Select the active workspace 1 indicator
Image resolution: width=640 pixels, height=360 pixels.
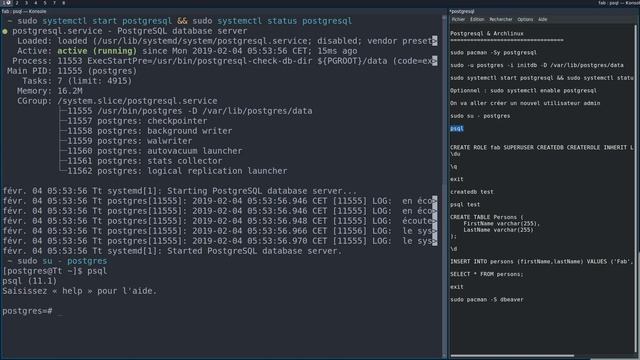[x=7, y=3]
